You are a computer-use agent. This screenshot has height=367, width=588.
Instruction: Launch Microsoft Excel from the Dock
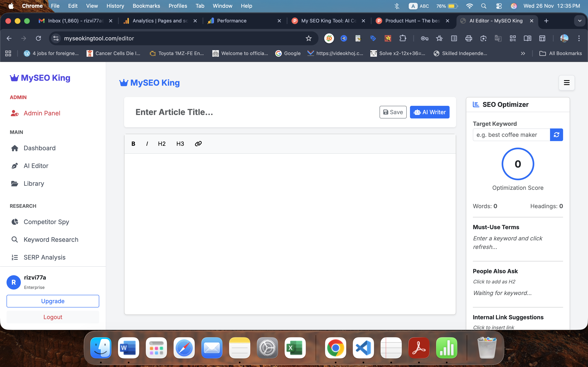click(295, 348)
